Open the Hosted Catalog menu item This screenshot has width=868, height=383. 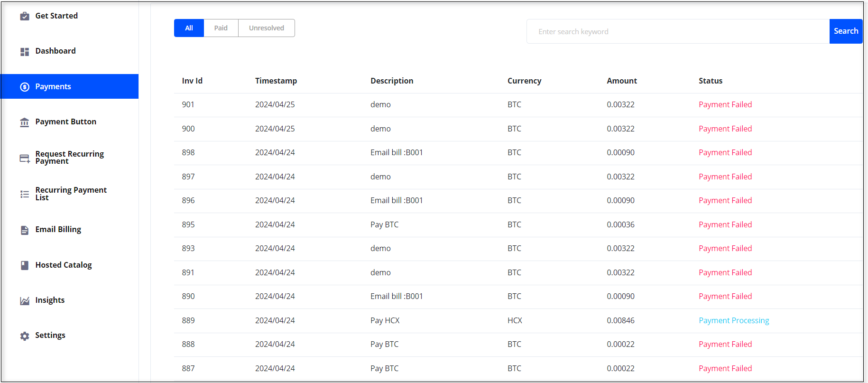64,265
